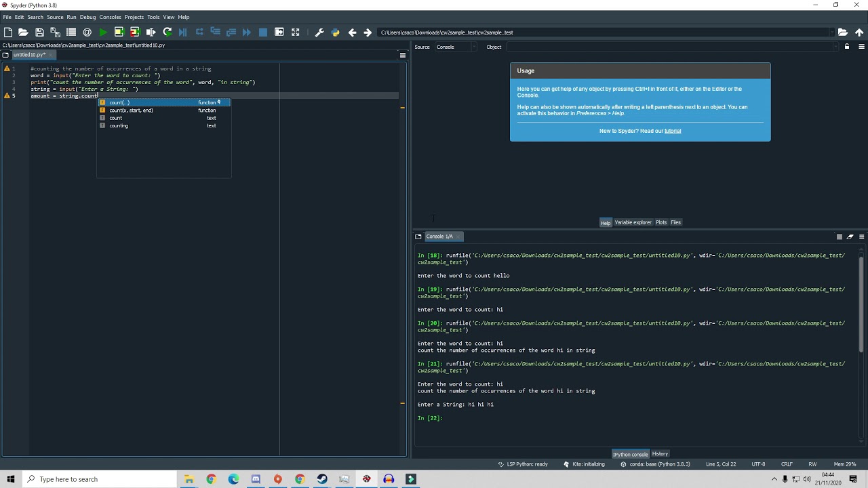Viewport: 868px width, 488px height.
Task: Click the Kite: initializing status item
Action: [x=584, y=464]
